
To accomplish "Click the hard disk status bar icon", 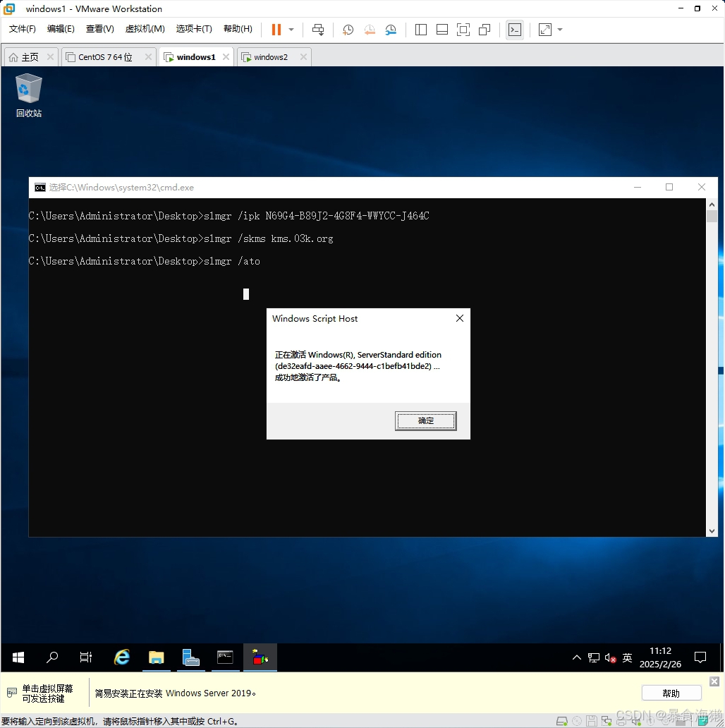I will click(x=561, y=721).
